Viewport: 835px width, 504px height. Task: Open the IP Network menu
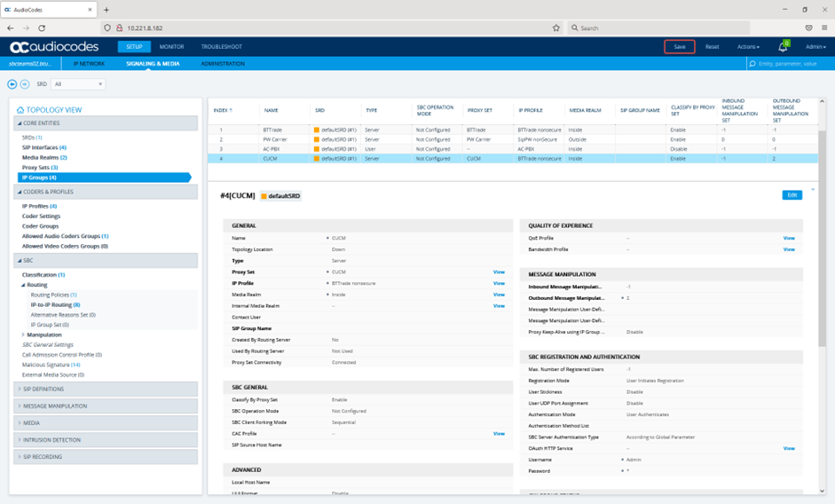(x=89, y=64)
